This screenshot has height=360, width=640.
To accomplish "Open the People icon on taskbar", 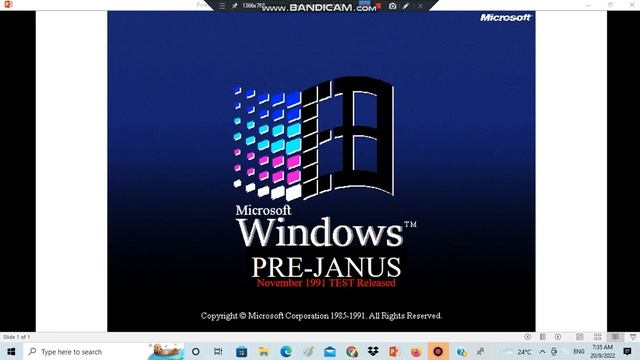I will point(481,351).
